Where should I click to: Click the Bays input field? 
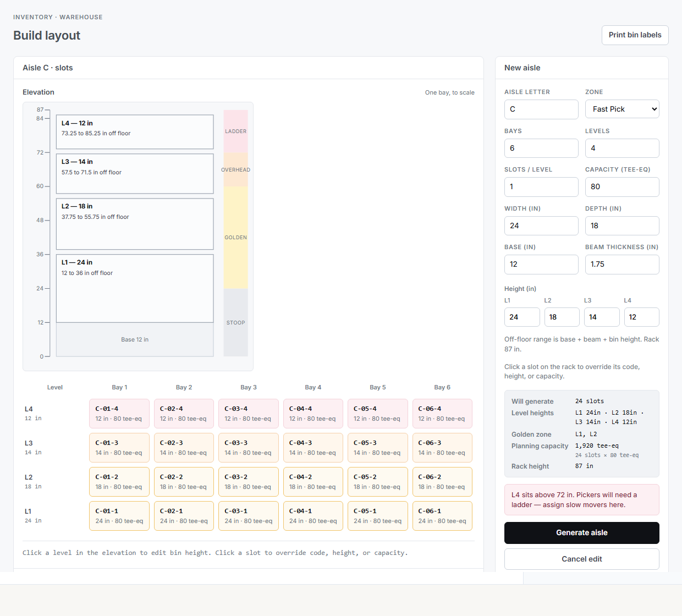coord(541,148)
